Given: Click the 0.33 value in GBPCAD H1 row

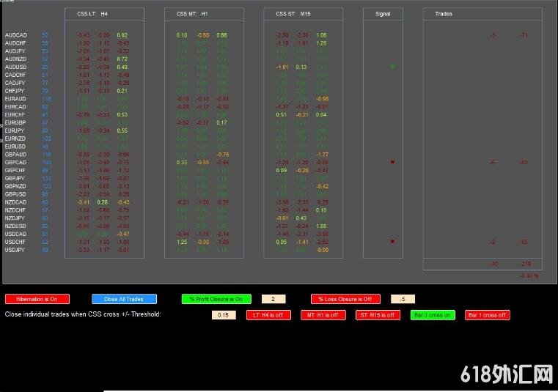Looking at the screenshot, I should point(182,162).
